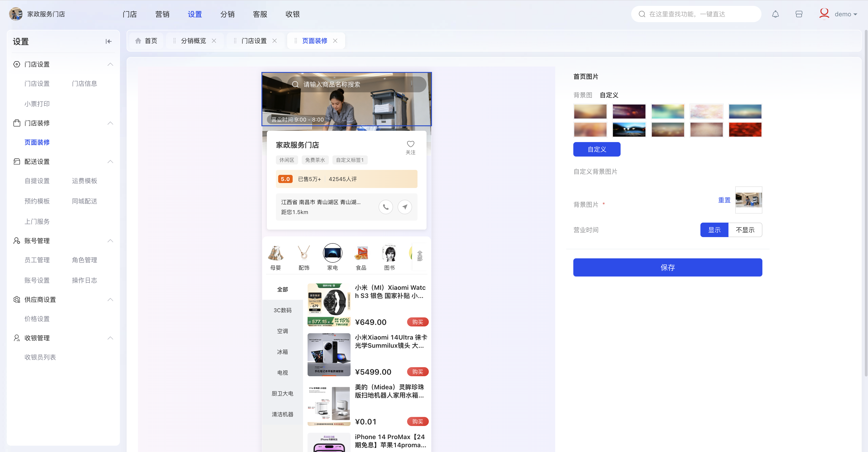The height and width of the screenshot is (452, 868).
Task: Collapse the 门店设置 menu group
Action: 110,64
